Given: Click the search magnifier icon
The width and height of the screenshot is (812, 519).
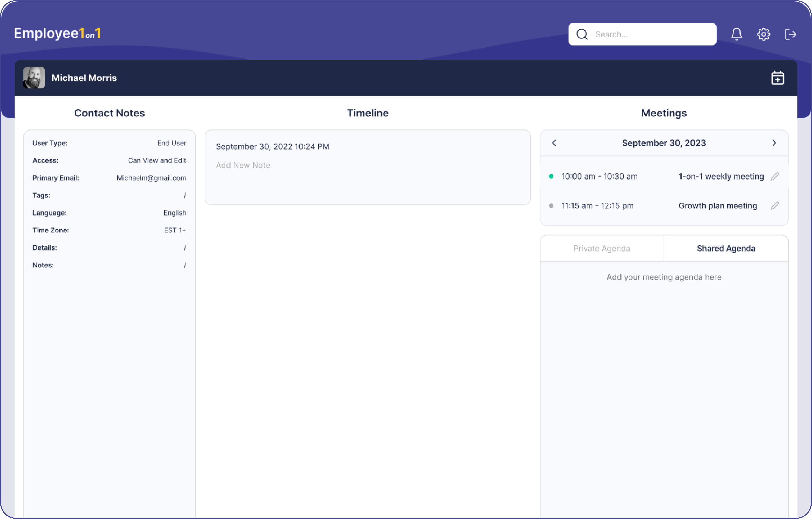Looking at the screenshot, I should pos(582,34).
